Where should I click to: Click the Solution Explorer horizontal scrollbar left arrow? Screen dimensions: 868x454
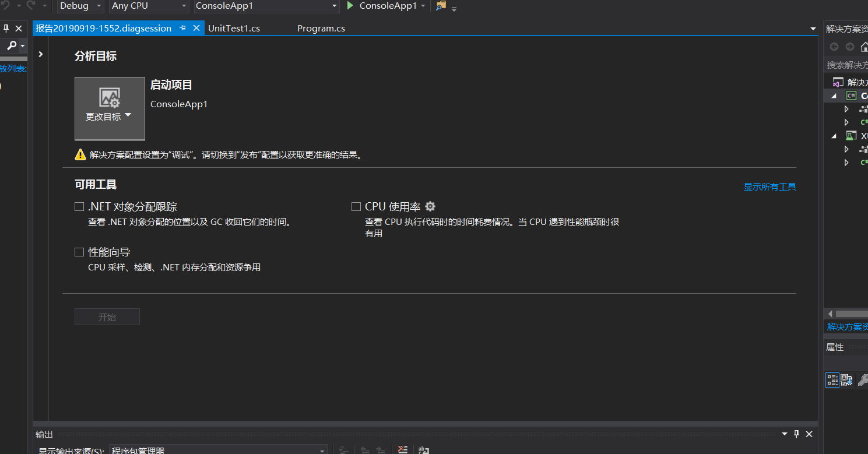pos(830,314)
